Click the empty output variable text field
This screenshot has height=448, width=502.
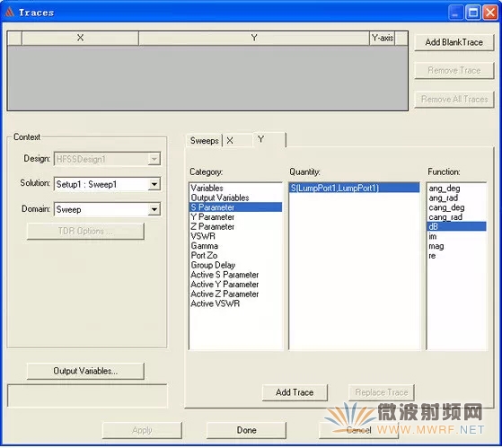click(87, 397)
